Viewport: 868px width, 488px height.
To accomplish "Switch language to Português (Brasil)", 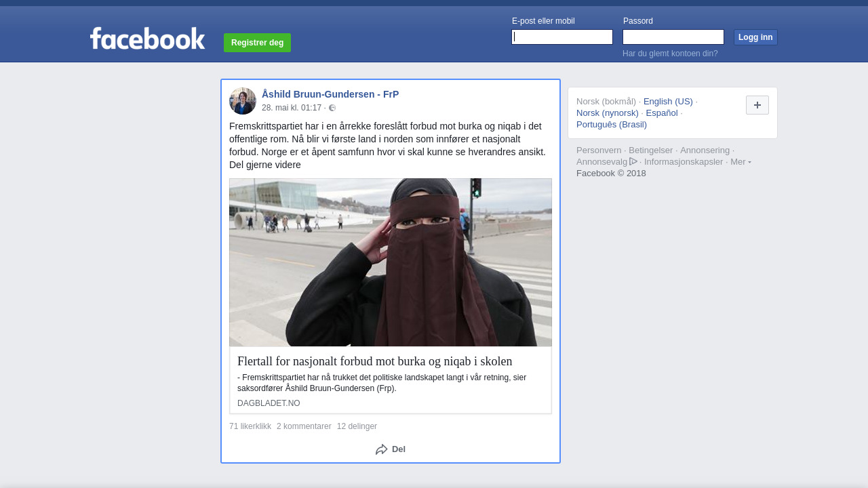I will 612,125.
